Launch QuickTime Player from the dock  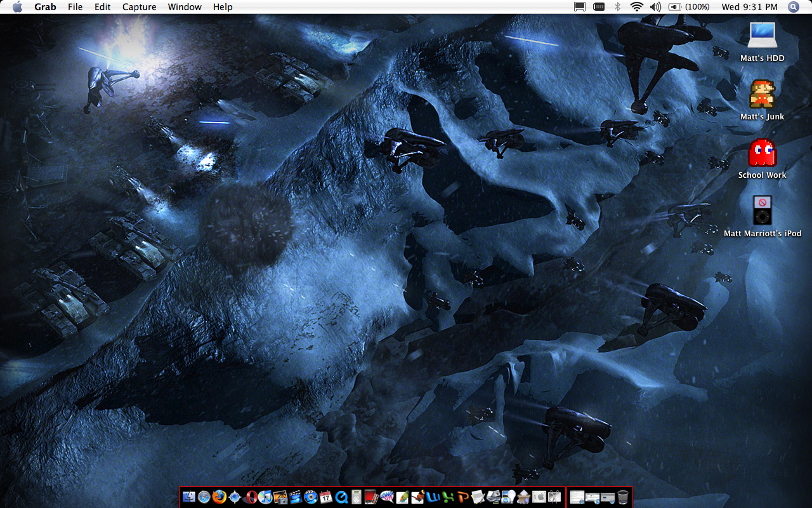(x=341, y=497)
